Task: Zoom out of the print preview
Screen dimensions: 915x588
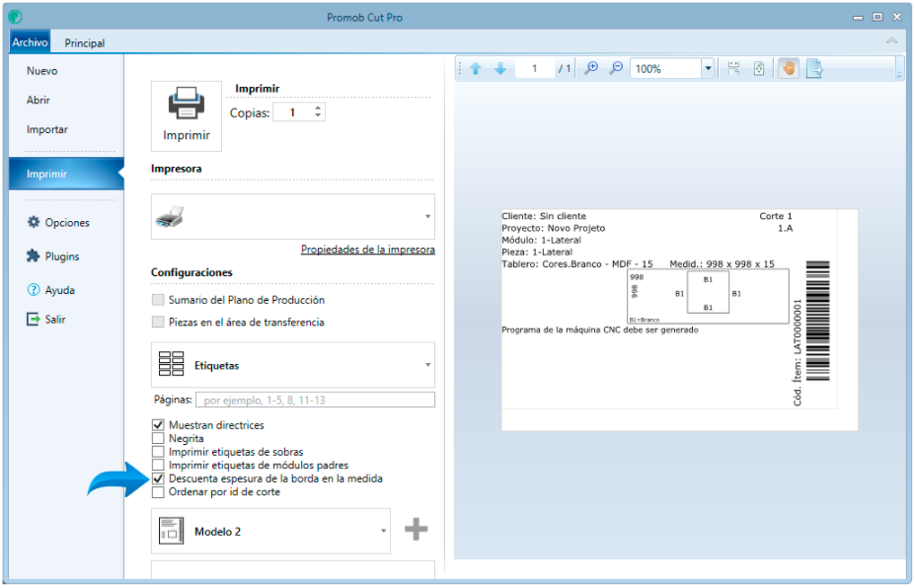Action: point(616,68)
